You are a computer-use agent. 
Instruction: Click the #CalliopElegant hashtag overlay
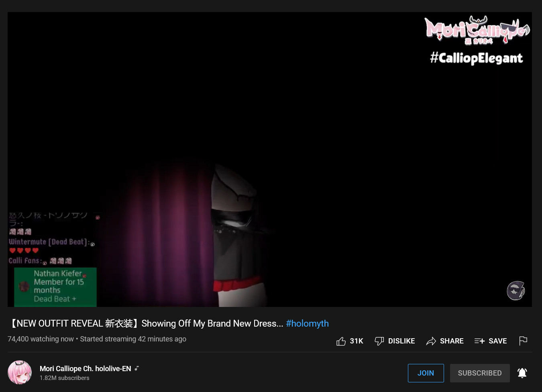click(477, 59)
